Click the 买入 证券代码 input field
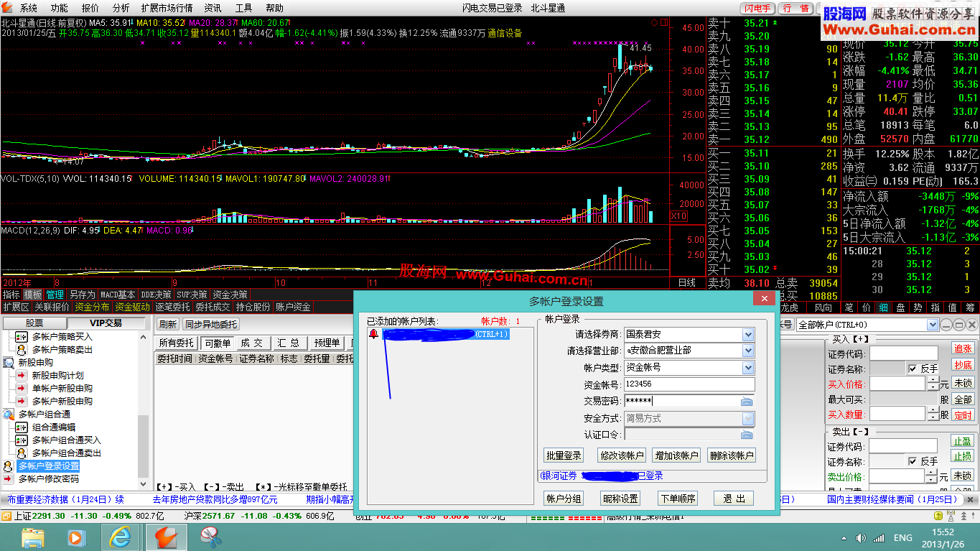The image size is (980, 551). coord(904,353)
